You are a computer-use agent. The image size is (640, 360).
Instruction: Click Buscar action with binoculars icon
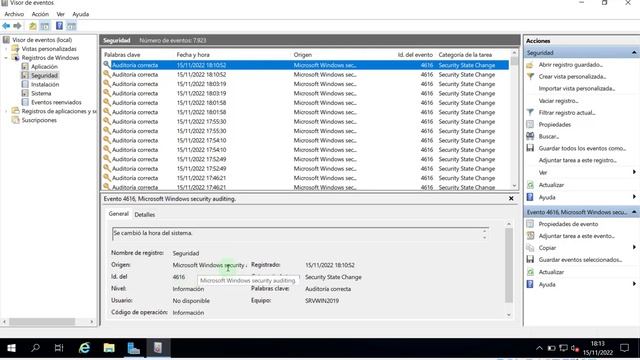tap(548, 136)
